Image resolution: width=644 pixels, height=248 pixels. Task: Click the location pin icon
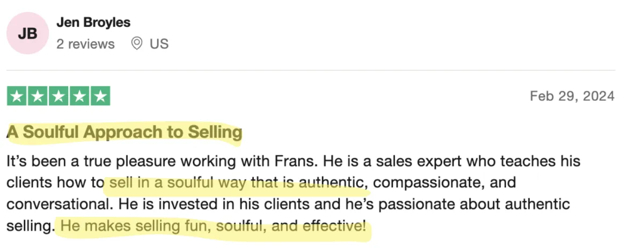137,43
